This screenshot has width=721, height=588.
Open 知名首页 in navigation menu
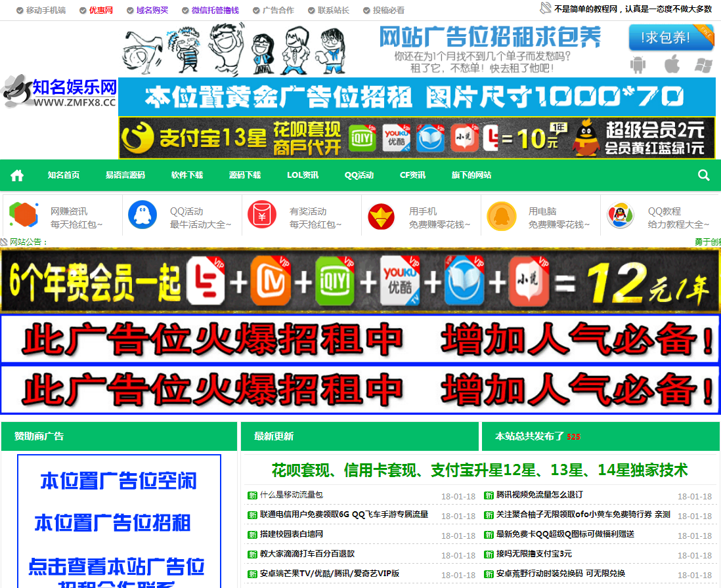tap(64, 175)
